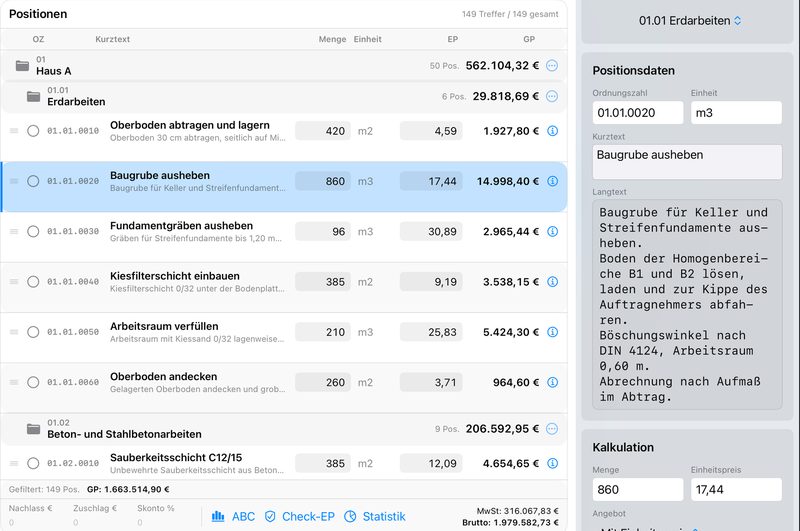Collapse the Haus A group row
This screenshot has height=531, width=800.
tap(284, 65)
